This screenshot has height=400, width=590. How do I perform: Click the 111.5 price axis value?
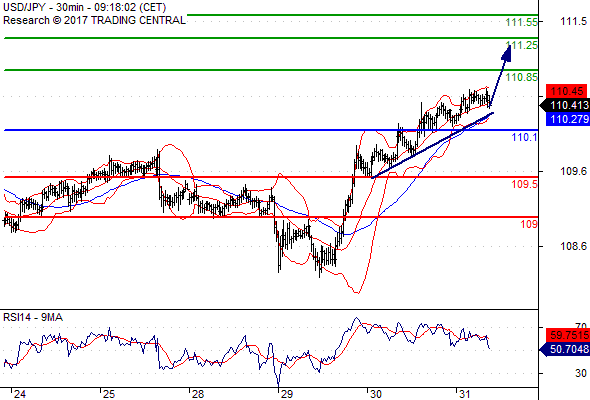pyautogui.click(x=573, y=21)
